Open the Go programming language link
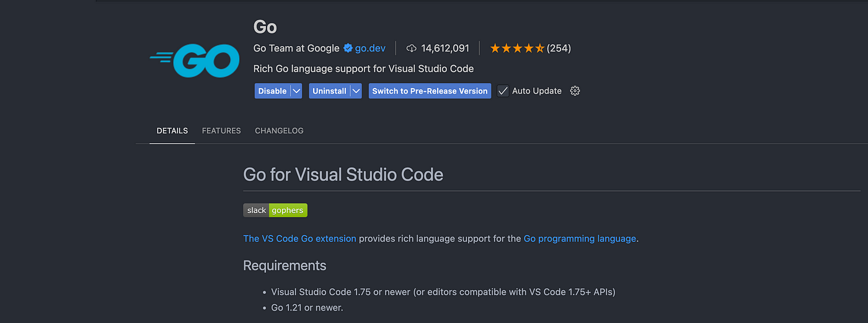This screenshot has width=868, height=323. pyautogui.click(x=580, y=239)
